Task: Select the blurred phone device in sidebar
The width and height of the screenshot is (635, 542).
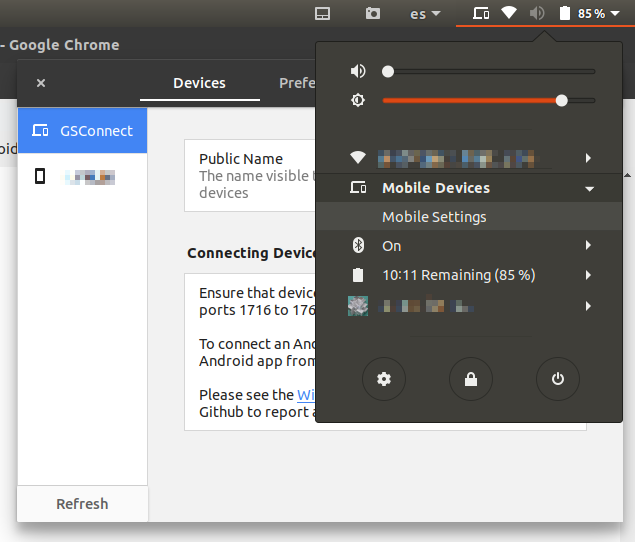Action: (83, 177)
